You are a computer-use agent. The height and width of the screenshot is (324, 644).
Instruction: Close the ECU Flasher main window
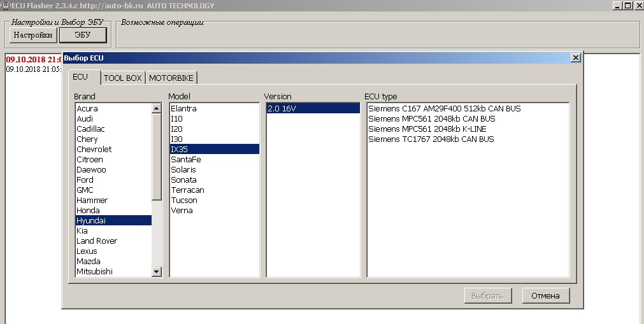639,5
